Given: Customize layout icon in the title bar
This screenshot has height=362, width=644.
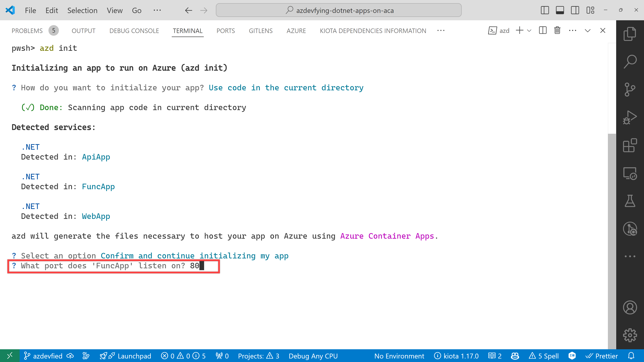Looking at the screenshot, I should click(590, 10).
